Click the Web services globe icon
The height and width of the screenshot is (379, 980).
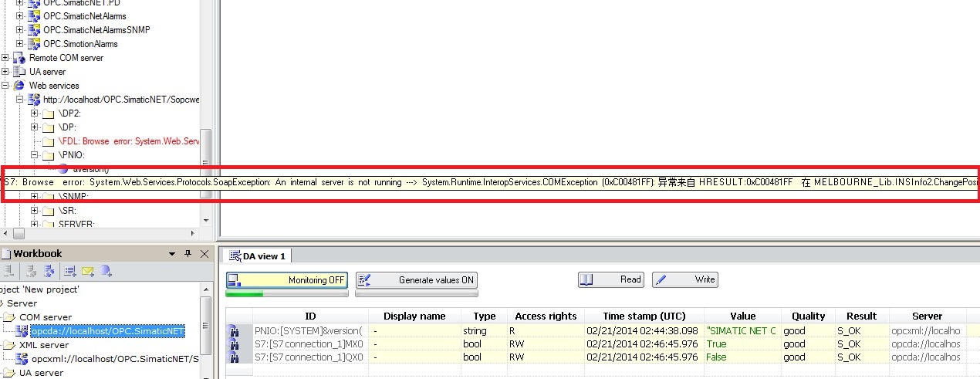[19, 86]
